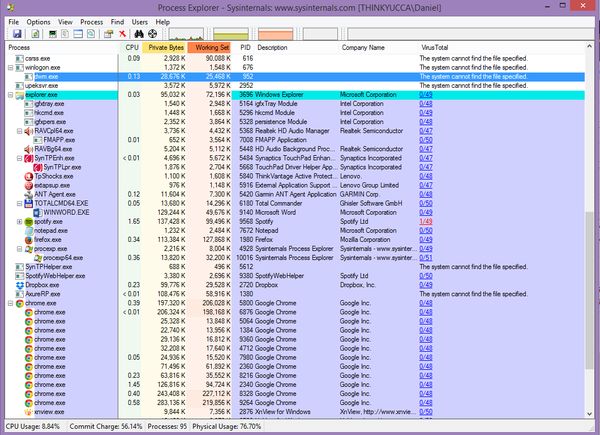Click the RAVCpl64.exe speaker icon
Image resolution: width=600 pixels, height=435 pixels.
[29, 131]
